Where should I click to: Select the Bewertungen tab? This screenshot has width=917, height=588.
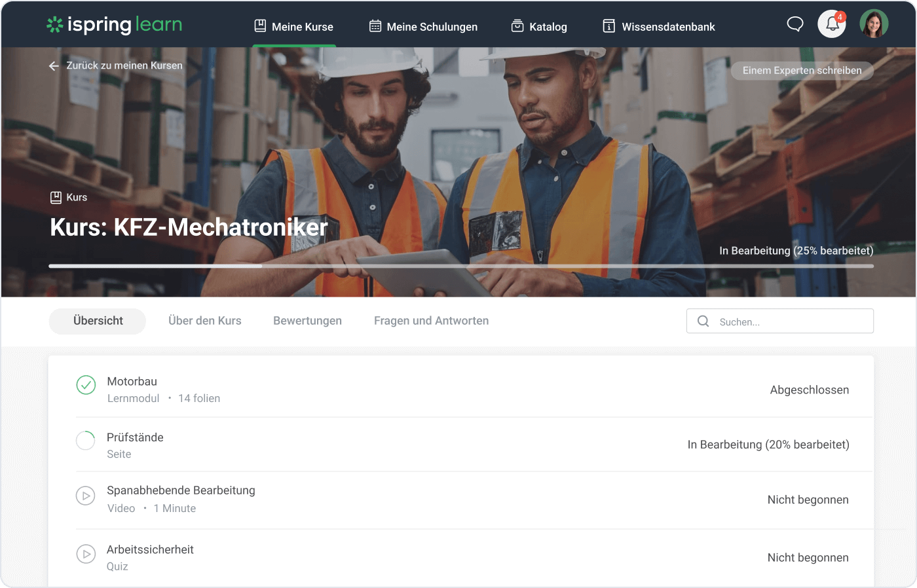[x=307, y=321]
